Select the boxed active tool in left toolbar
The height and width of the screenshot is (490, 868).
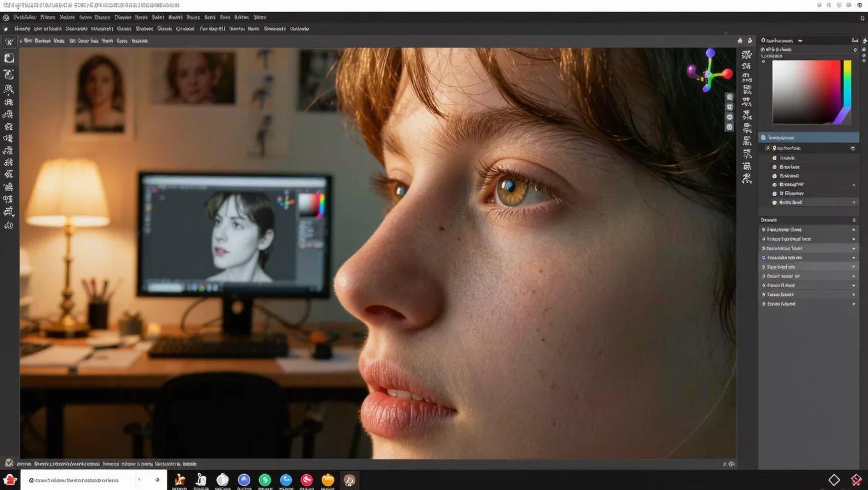[10, 42]
